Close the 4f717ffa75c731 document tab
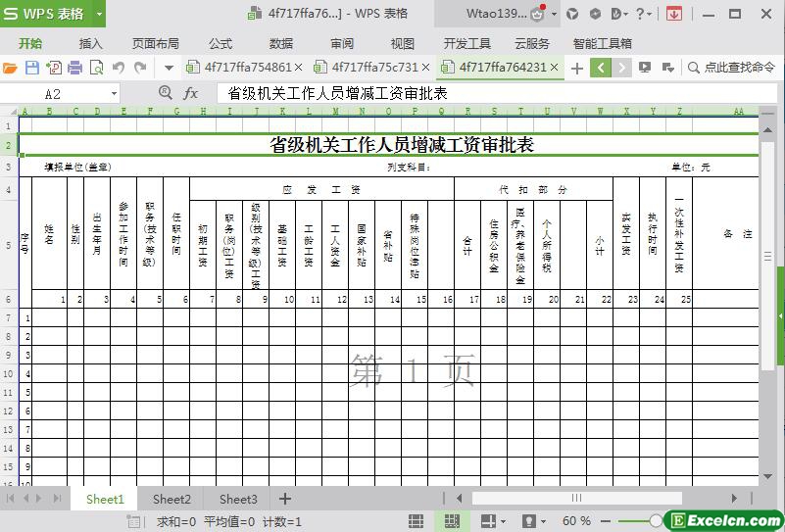Viewport: 785px width, 532px height. [x=425, y=67]
